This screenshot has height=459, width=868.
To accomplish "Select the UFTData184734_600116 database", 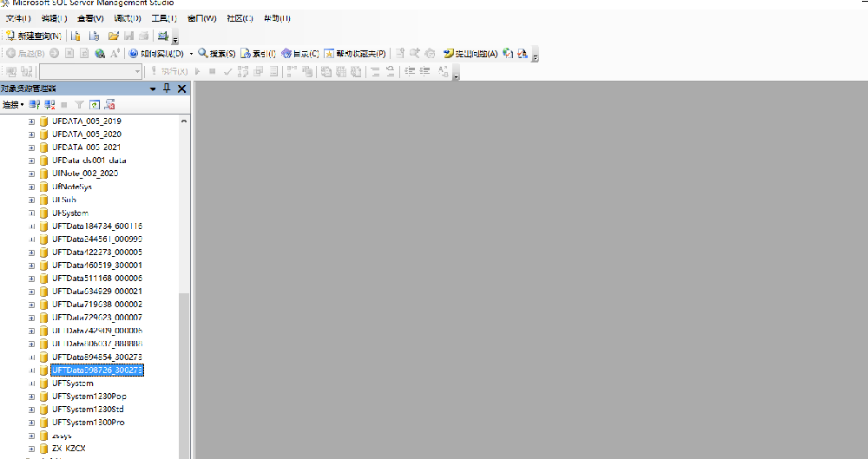I will point(97,226).
